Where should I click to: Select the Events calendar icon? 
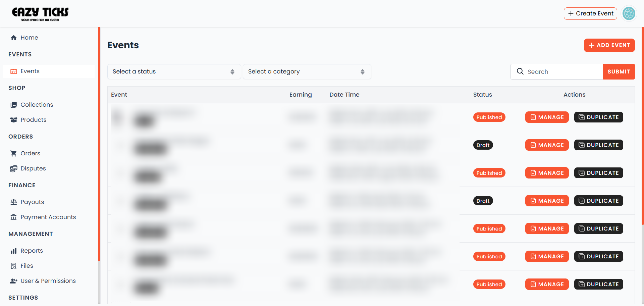(13, 71)
